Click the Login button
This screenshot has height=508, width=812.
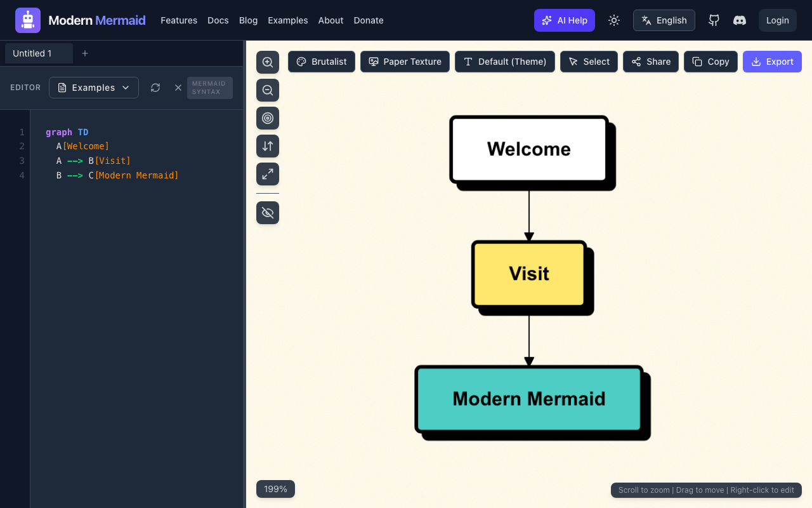click(x=778, y=20)
